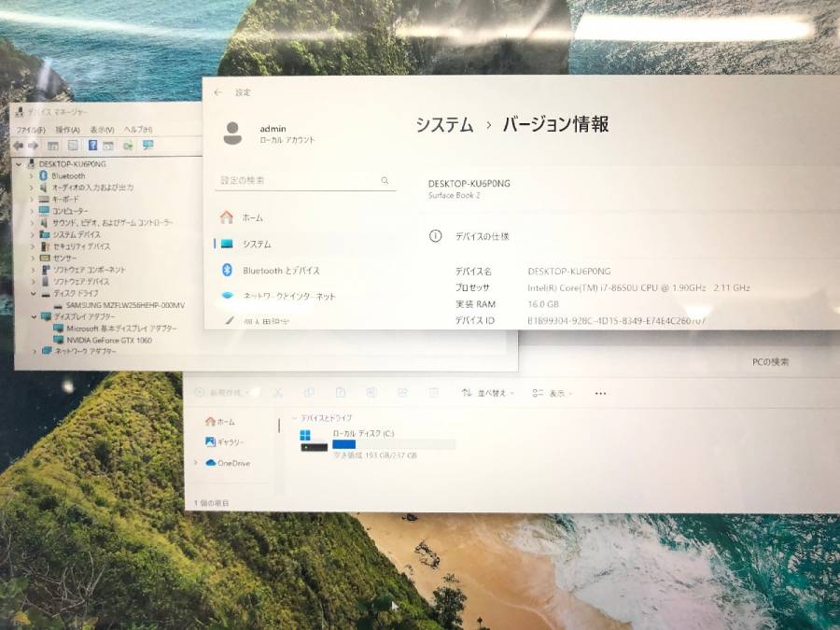Click the デバイスの仕様 info icon
The height and width of the screenshot is (630, 840).
tap(436, 236)
